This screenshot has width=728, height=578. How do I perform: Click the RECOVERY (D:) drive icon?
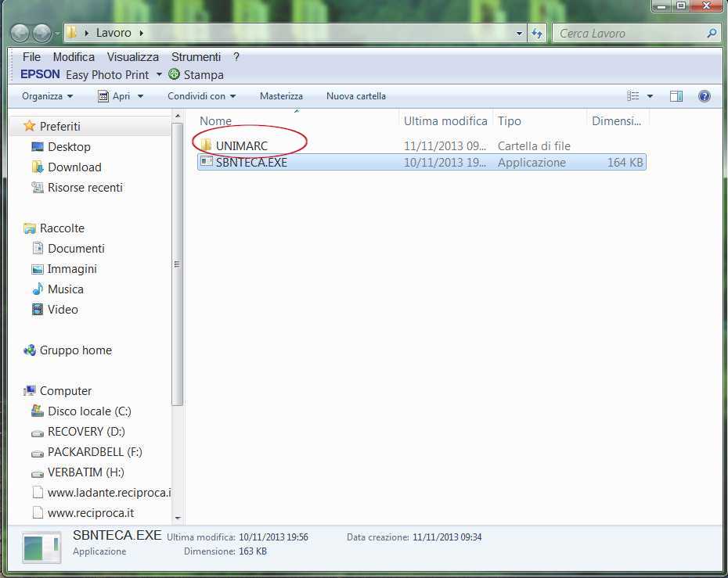click(x=37, y=433)
